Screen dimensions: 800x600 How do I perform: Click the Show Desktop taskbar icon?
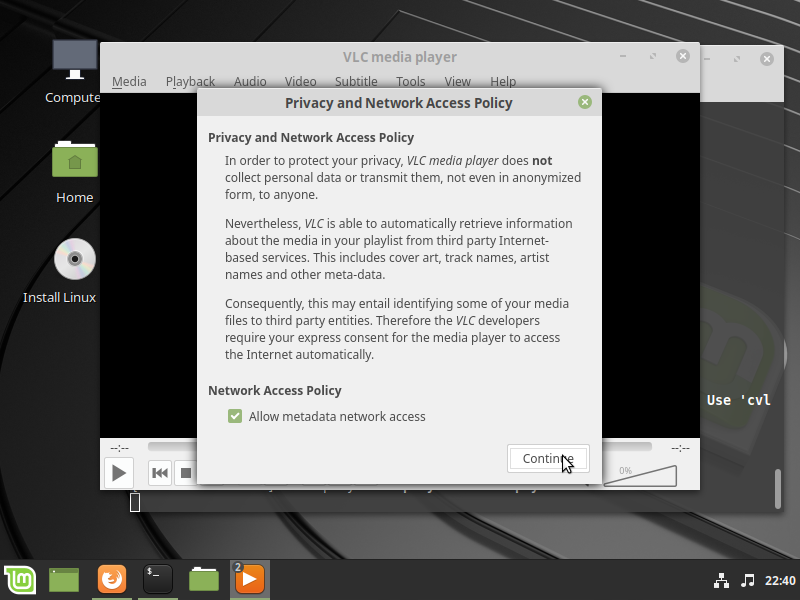tap(64, 580)
